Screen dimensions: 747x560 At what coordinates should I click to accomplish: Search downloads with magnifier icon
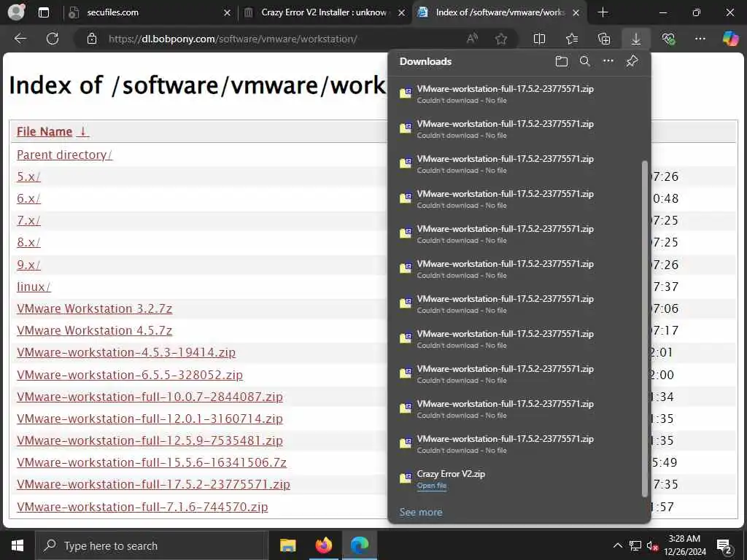(x=584, y=61)
